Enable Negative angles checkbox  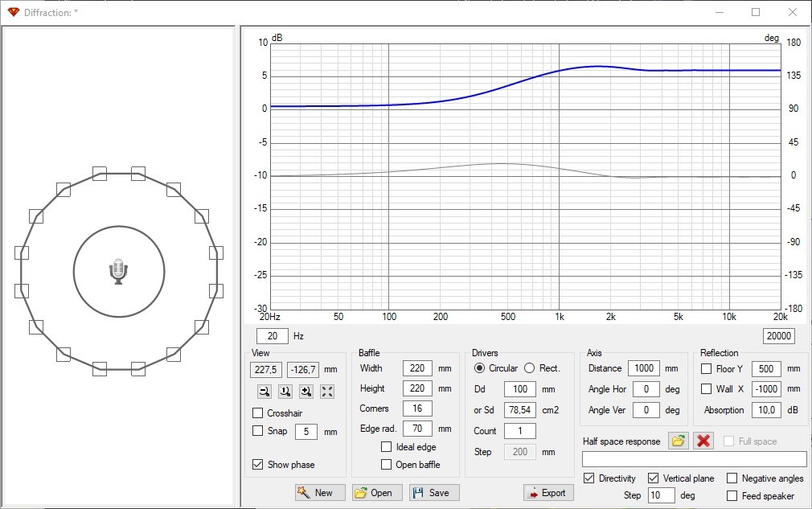[732, 478]
